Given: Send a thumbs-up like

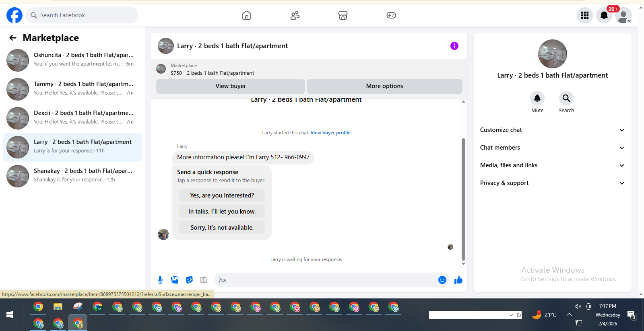Looking at the screenshot, I should tap(458, 280).
